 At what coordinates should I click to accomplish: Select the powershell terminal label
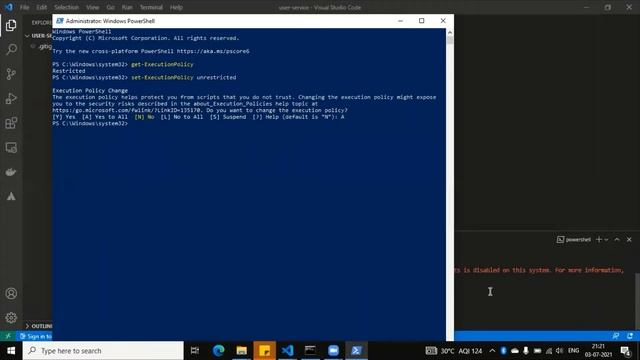pyautogui.click(x=573, y=240)
